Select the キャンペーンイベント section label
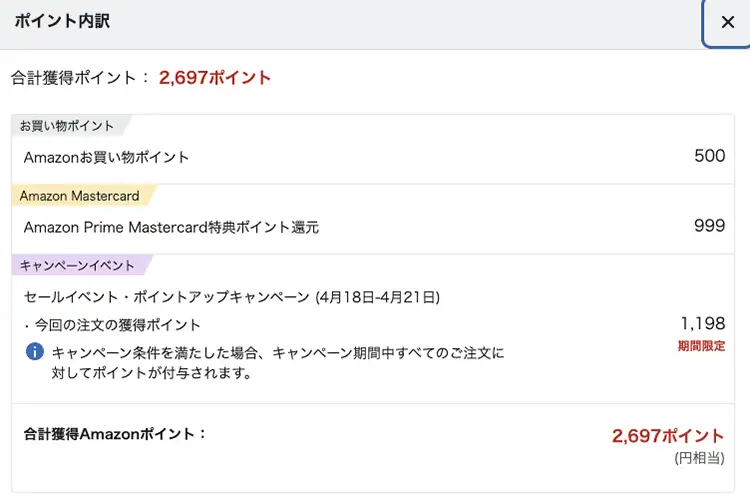This screenshot has width=750, height=502. 78,266
